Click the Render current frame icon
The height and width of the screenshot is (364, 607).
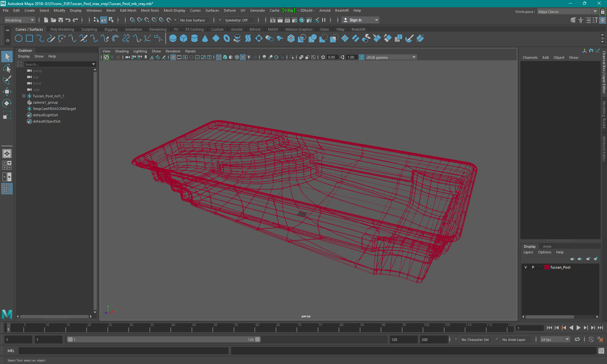[x=280, y=20]
